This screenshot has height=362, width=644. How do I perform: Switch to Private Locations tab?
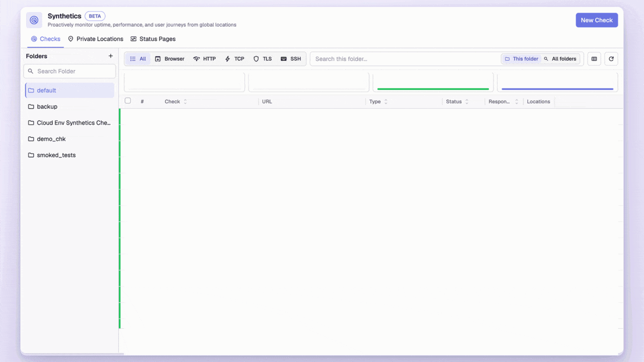point(96,39)
